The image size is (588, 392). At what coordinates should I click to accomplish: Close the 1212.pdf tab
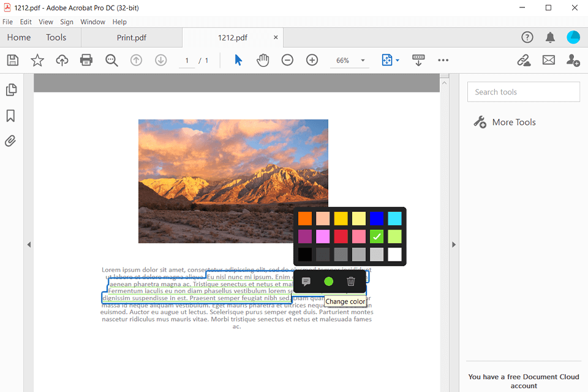(276, 37)
